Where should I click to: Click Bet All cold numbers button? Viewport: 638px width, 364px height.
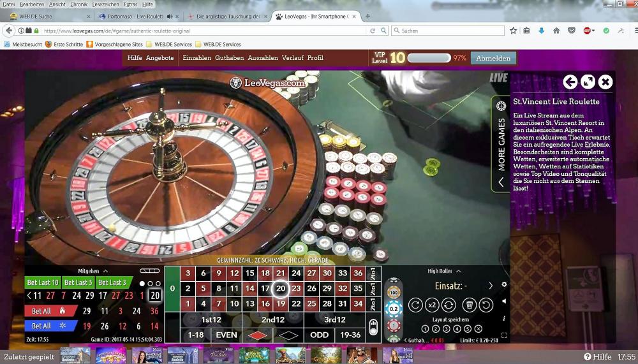pos(50,326)
